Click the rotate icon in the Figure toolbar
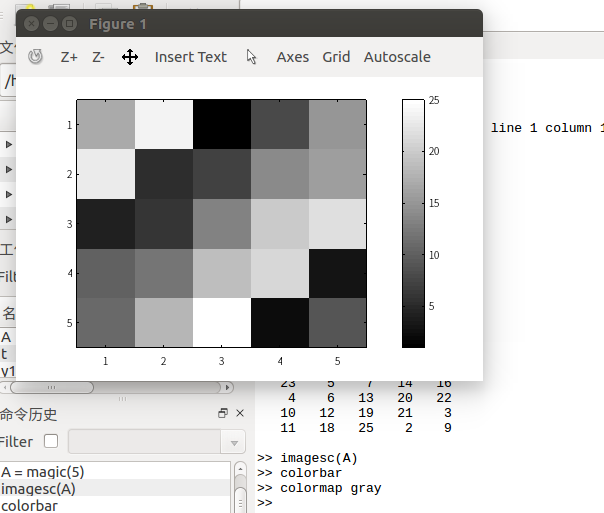The image size is (604, 513). 35,57
